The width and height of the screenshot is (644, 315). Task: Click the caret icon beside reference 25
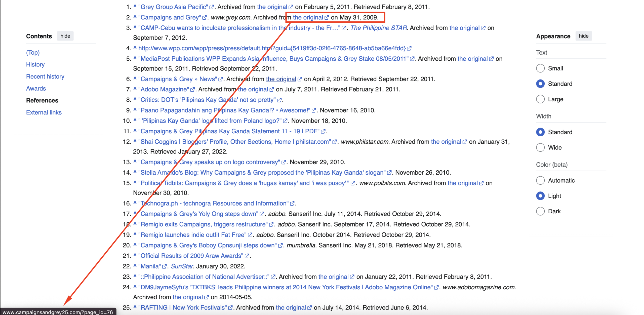(135, 307)
